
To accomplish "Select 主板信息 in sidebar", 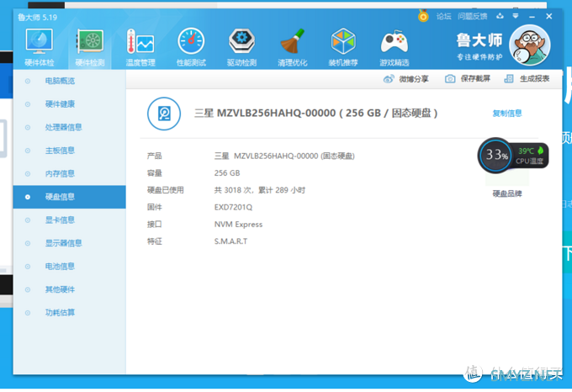I will tap(69, 151).
